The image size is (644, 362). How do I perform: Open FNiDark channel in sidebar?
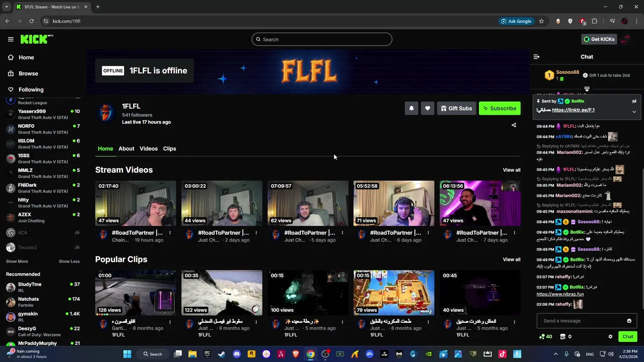pos(43,188)
